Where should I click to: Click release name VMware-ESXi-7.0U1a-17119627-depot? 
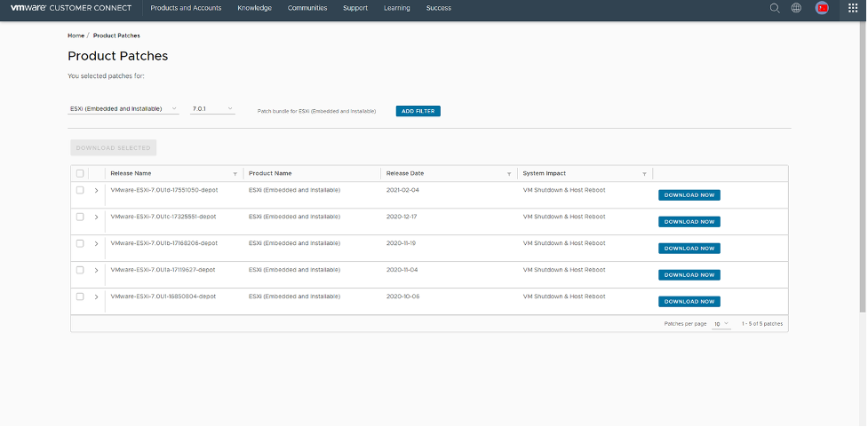163,270
